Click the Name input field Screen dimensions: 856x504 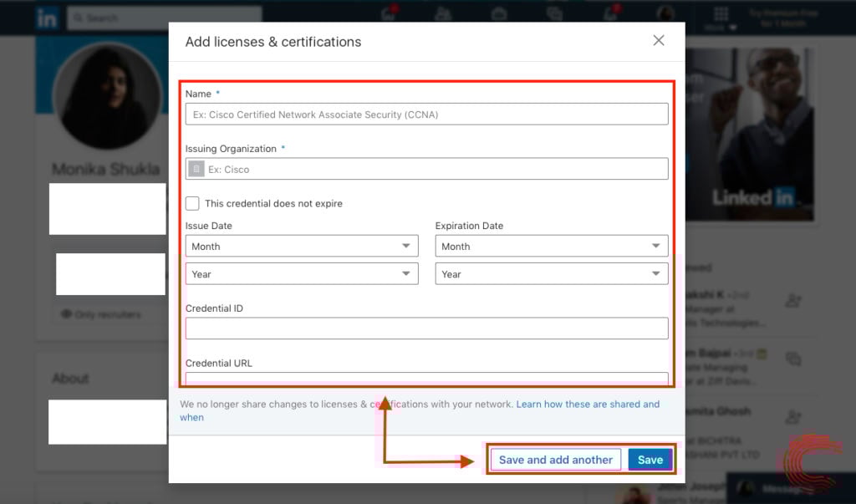point(426,115)
